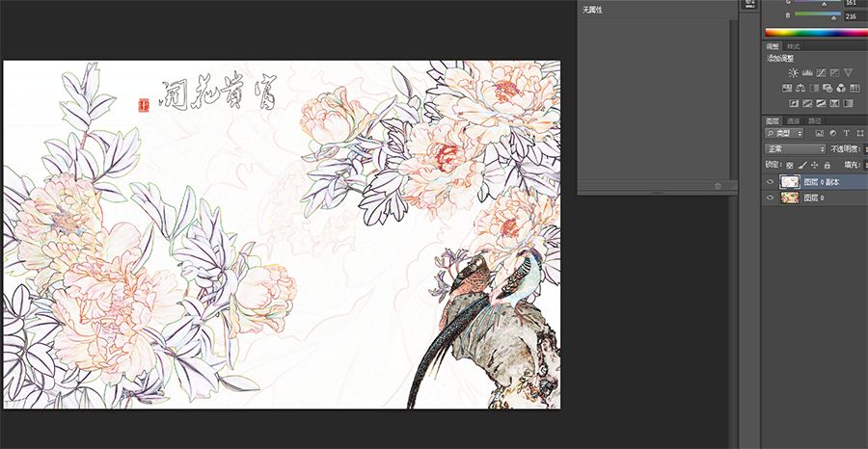The height and width of the screenshot is (449, 868).
Task: Add a Posterize adjustment
Action: coord(807,103)
